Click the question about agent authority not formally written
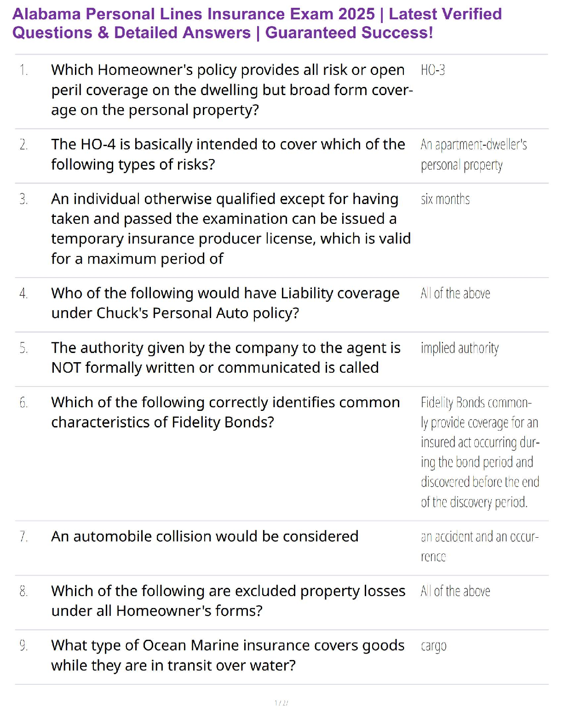The width and height of the screenshot is (563, 728). point(225,358)
